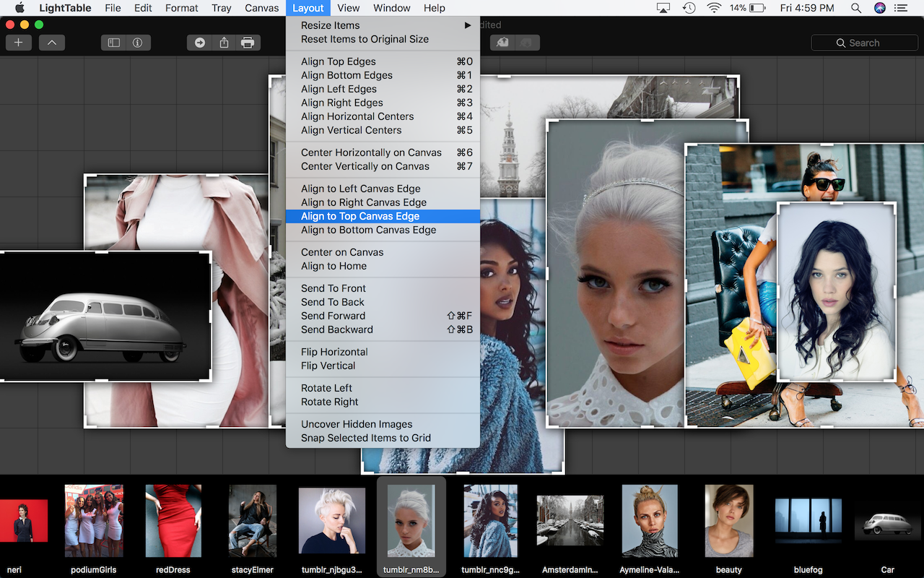Open the Notification Center list icon

pyautogui.click(x=901, y=8)
